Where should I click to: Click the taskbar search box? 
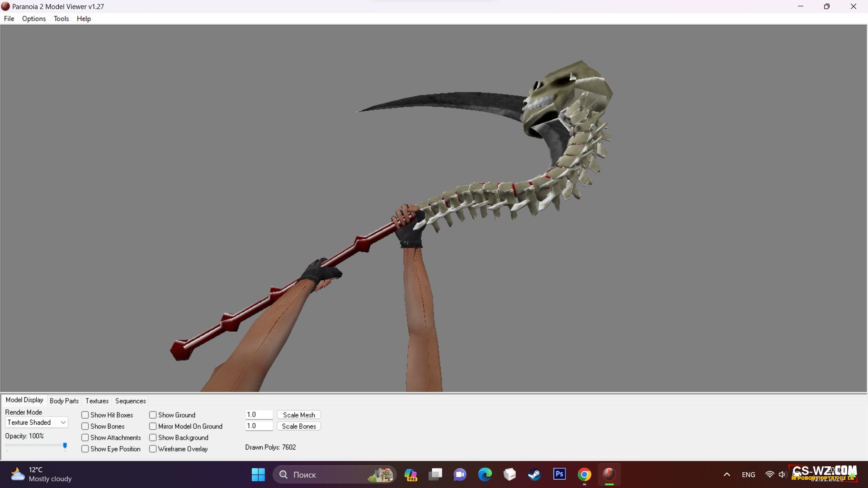click(x=335, y=474)
